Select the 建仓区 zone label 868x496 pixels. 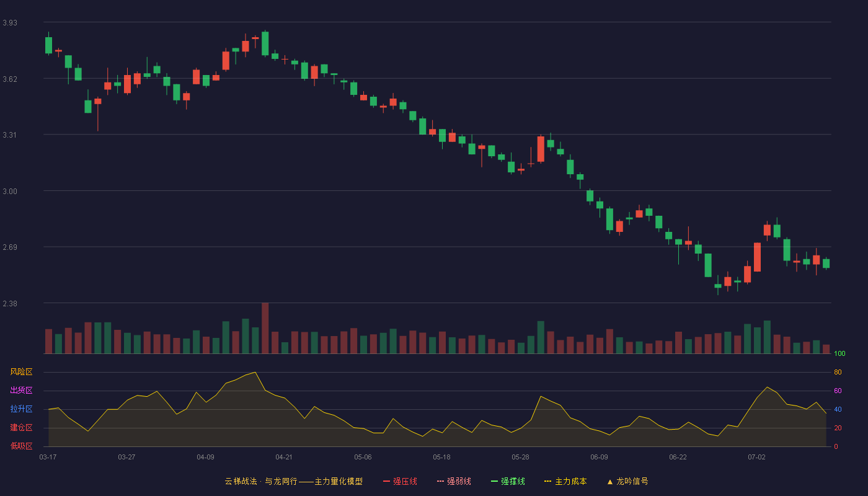point(21,428)
